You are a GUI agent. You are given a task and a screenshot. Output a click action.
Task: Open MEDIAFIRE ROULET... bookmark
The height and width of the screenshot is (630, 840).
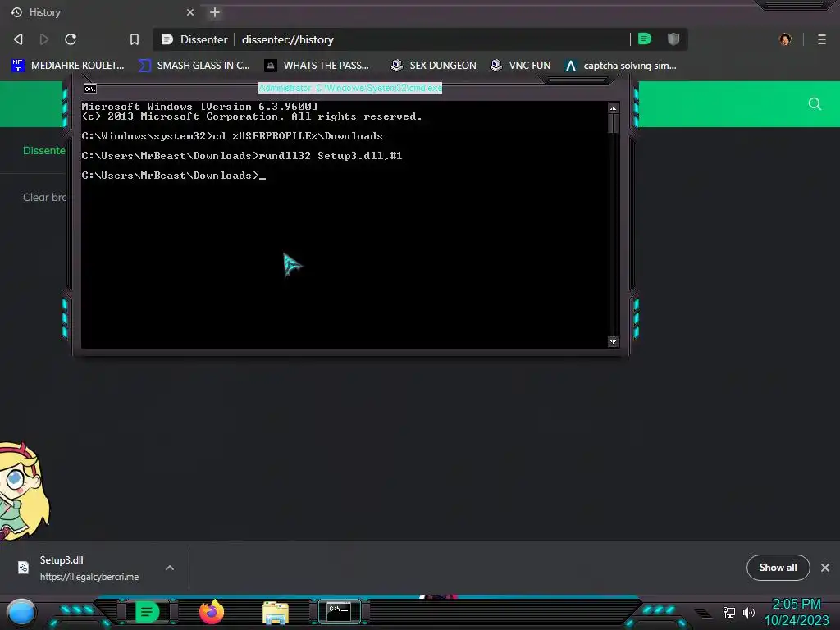click(x=68, y=66)
